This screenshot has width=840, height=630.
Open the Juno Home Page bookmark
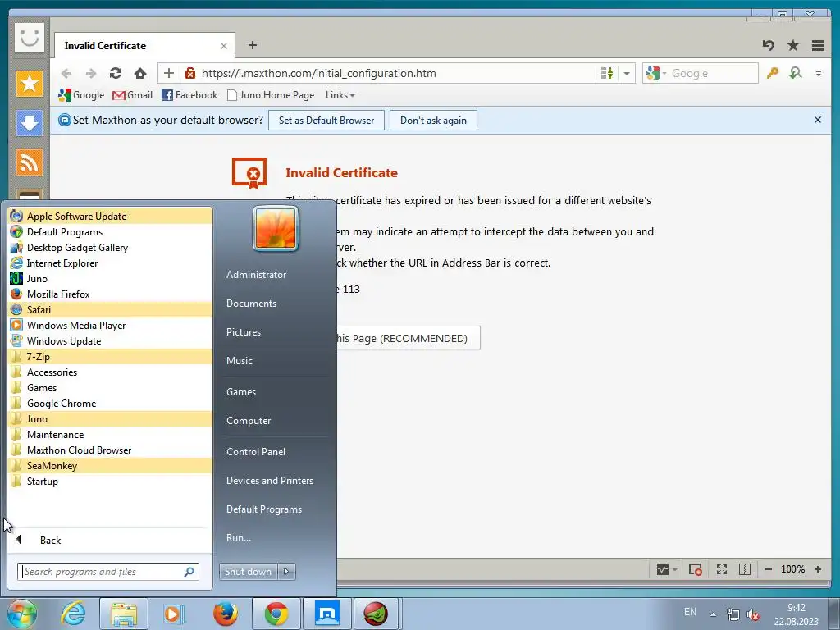(271, 95)
